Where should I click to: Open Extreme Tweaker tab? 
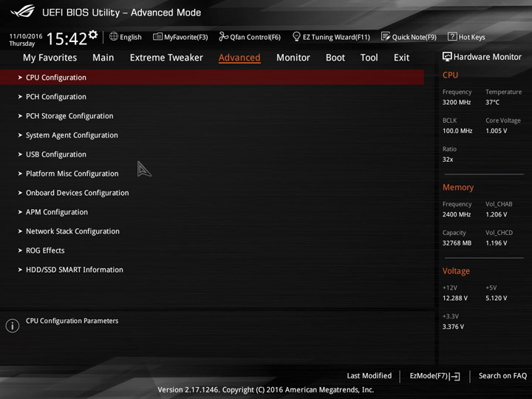pos(166,58)
